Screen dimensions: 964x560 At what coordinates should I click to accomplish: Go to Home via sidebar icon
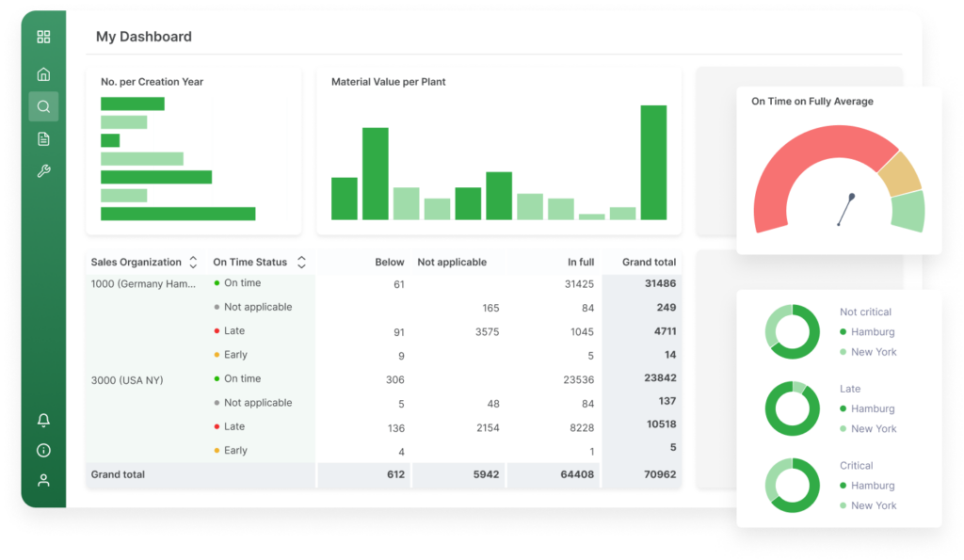tap(43, 74)
